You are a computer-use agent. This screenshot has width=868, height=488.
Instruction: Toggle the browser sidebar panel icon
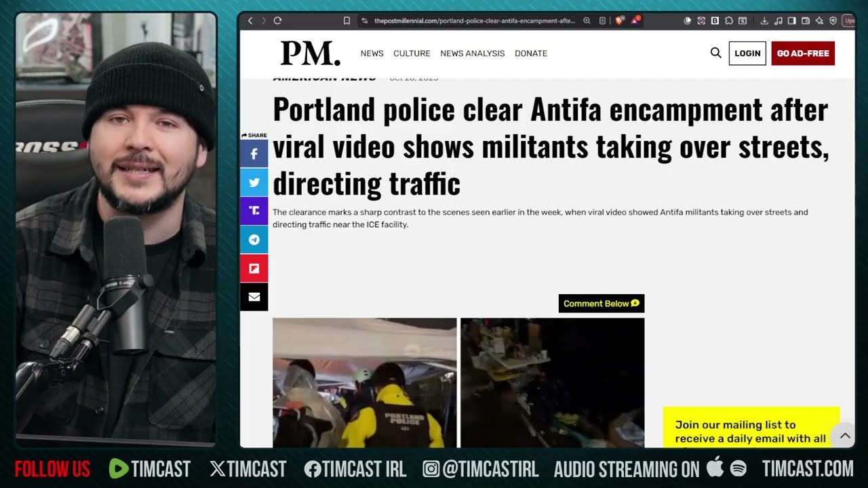[x=791, y=21]
